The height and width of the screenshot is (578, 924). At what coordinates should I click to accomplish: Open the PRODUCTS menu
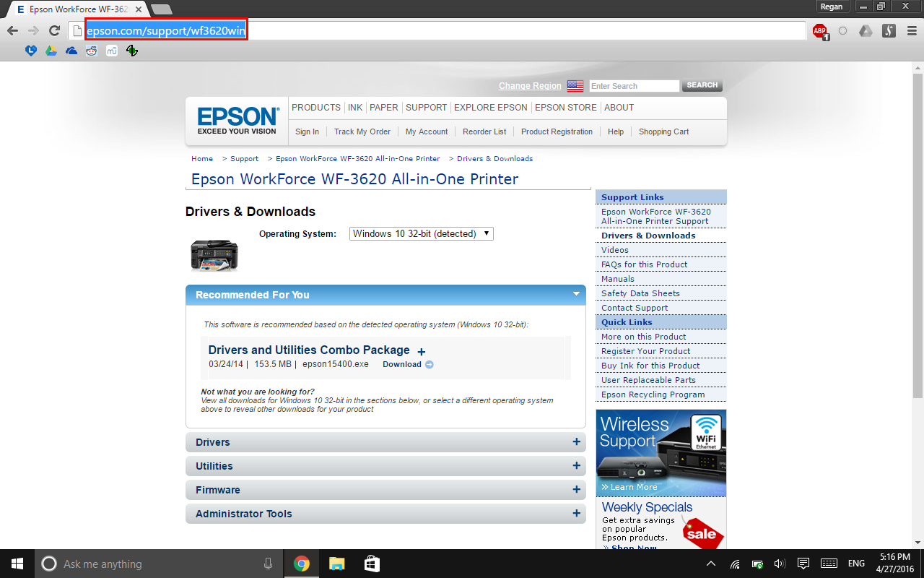(316, 108)
